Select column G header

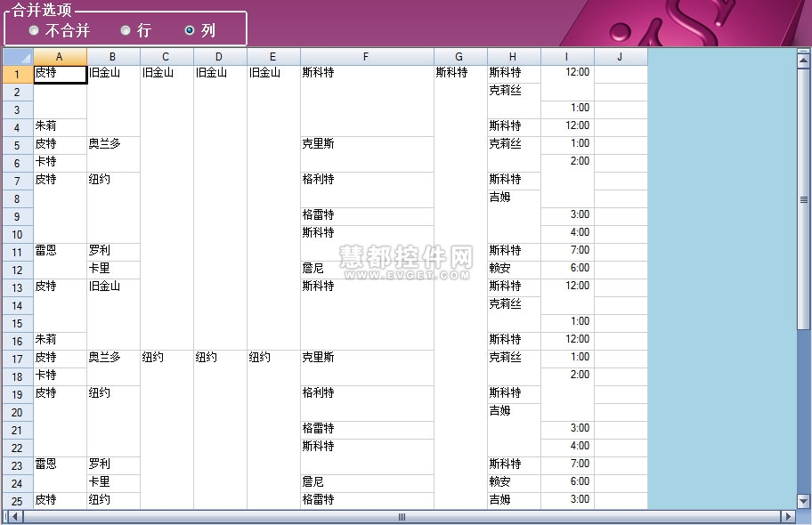point(460,56)
